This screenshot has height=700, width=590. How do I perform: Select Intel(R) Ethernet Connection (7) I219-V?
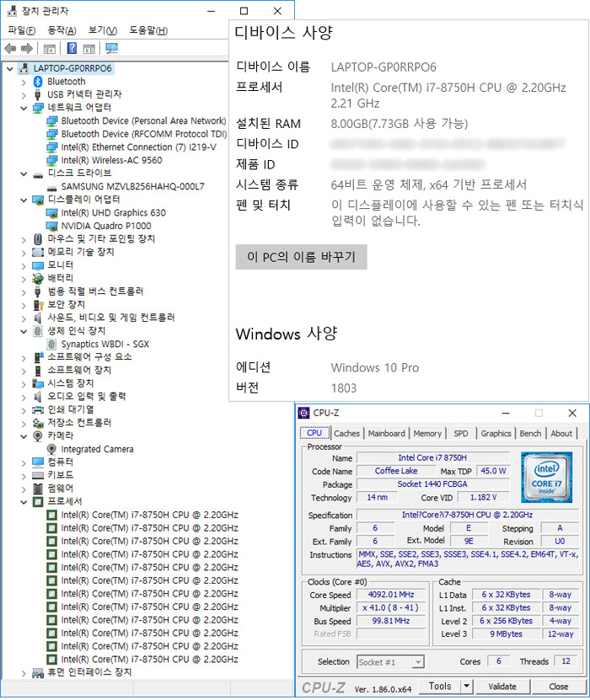click(138, 147)
